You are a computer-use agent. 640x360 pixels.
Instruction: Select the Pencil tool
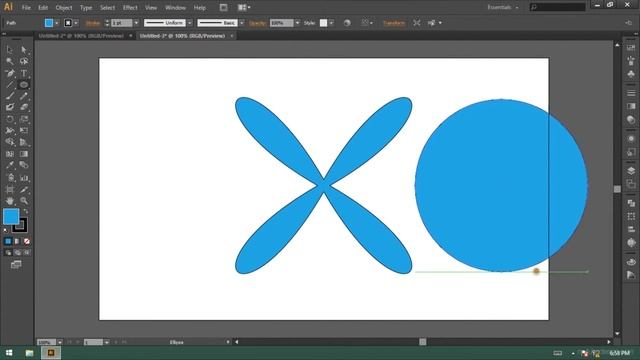[x=24, y=96]
